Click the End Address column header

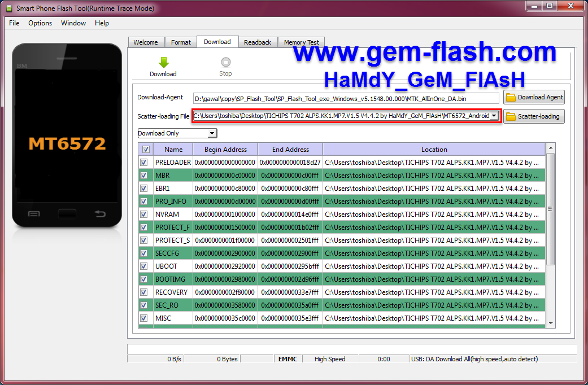(290, 150)
